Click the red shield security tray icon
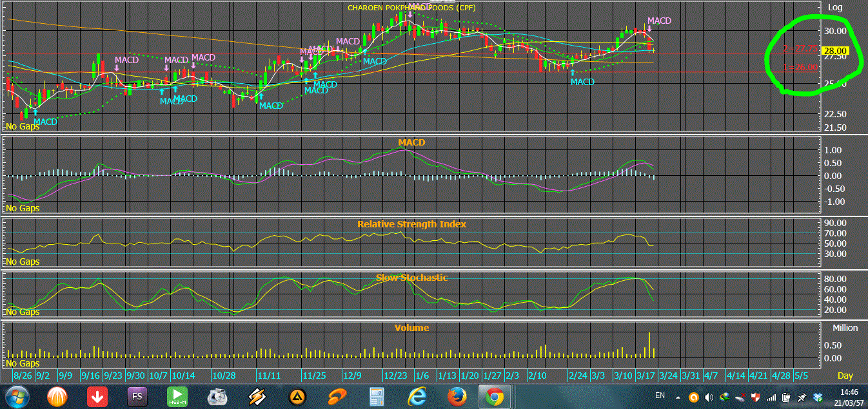This screenshot has width=868, height=409. (756, 397)
